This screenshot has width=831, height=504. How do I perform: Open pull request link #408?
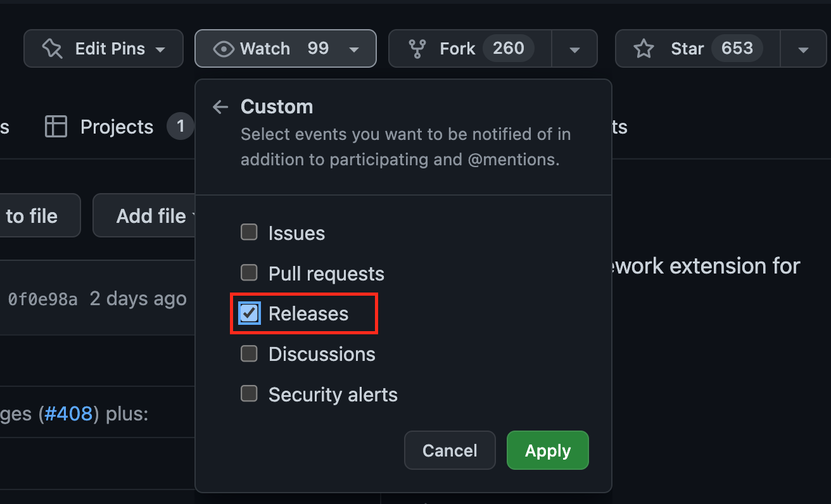click(x=68, y=413)
